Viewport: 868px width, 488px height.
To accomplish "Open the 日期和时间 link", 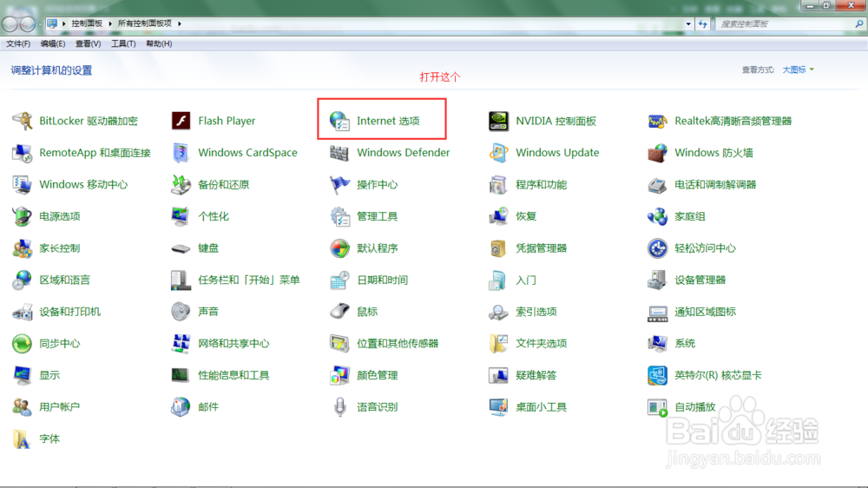I will (383, 280).
